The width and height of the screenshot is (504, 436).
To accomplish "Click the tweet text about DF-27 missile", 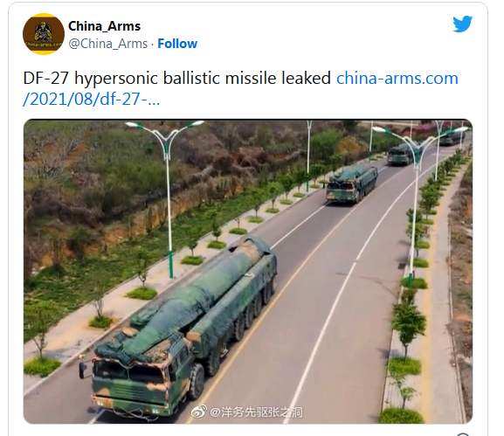I will (x=176, y=78).
